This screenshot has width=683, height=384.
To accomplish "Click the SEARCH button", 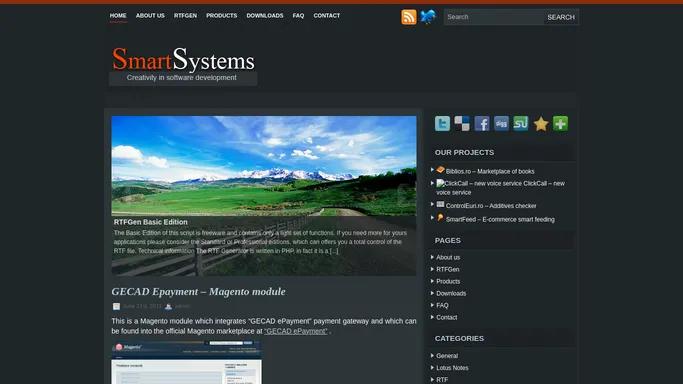I will click(561, 17).
